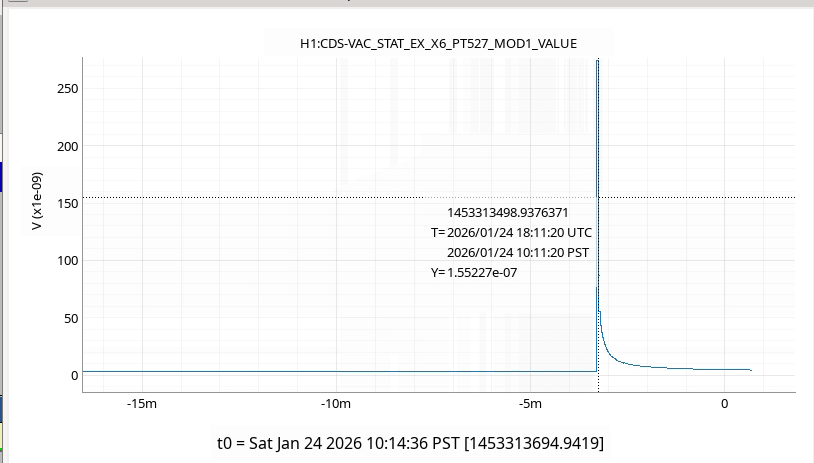
Task: Click the 50 y-axis tick label
Action: point(71,318)
